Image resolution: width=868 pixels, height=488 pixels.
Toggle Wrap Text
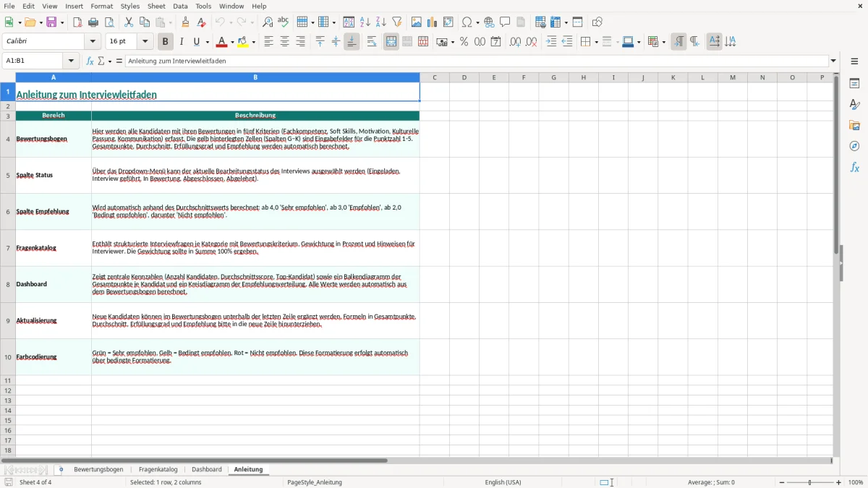(x=372, y=42)
